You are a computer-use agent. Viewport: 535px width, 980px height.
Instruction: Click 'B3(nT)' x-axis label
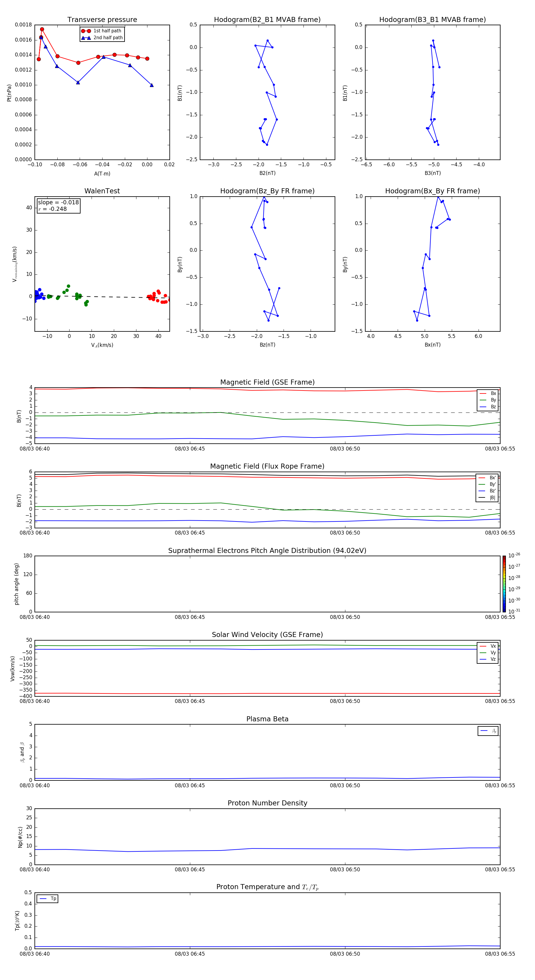[432, 173]
